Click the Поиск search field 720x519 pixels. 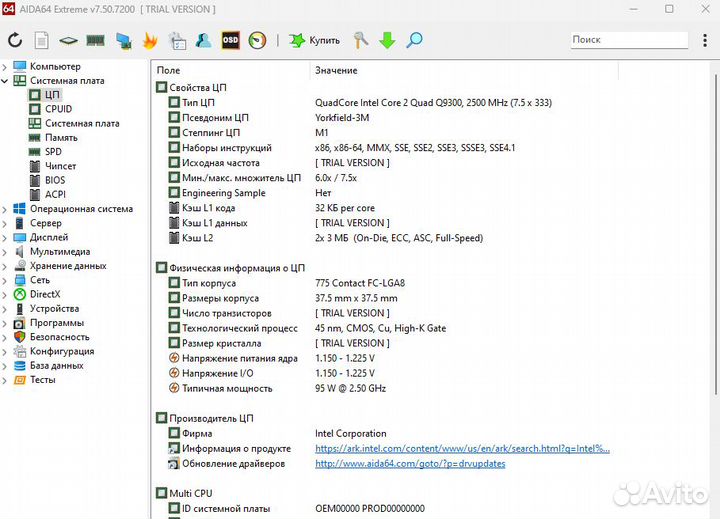[630, 40]
